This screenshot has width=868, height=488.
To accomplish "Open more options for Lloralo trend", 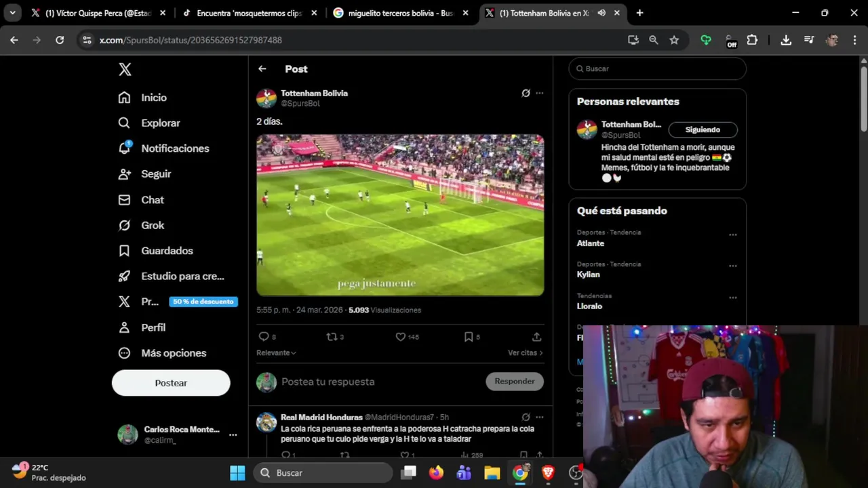I will [x=733, y=298].
